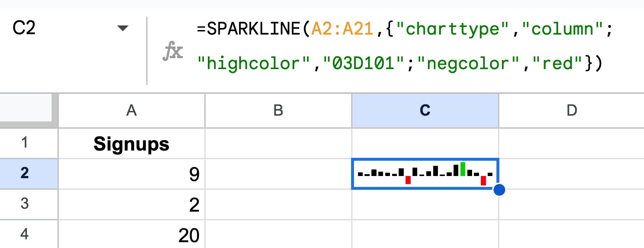Screen dimensions: 644x248
Task: Select column B header
Action: pyautogui.click(x=278, y=111)
